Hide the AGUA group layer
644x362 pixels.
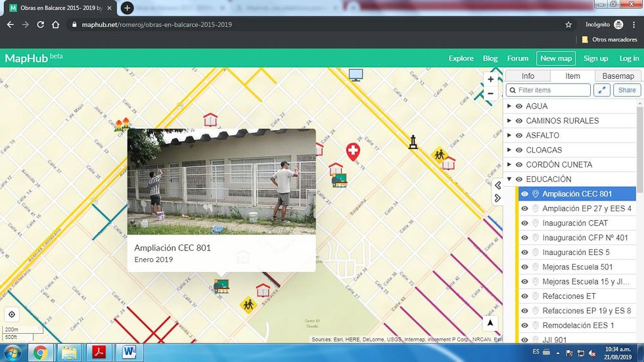[519, 106]
